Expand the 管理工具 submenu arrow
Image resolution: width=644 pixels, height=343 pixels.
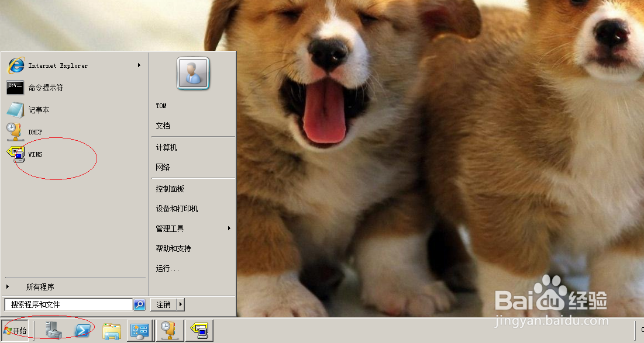229,228
